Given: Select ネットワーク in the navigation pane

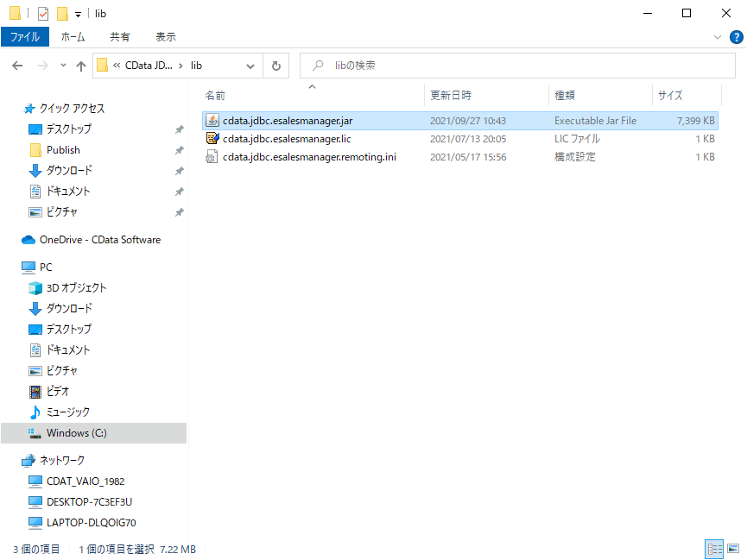Looking at the screenshot, I should coord(62,461).
